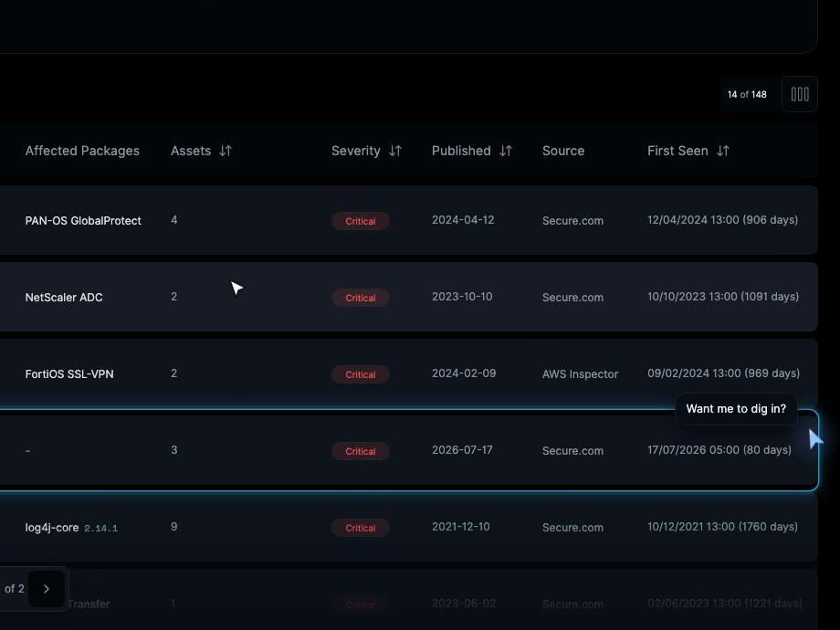
Task: Click assets count 4 in PAN-OS row
Action: pyautogui.click(x=174, y=220)
